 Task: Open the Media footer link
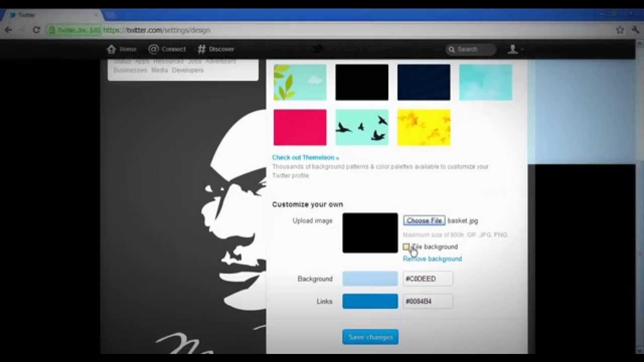pos(159,70)
